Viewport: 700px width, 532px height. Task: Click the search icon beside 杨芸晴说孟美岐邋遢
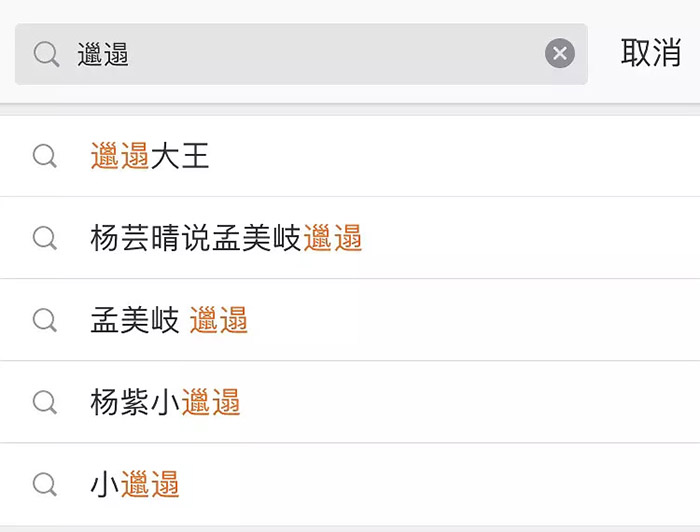tap(45, 238)
